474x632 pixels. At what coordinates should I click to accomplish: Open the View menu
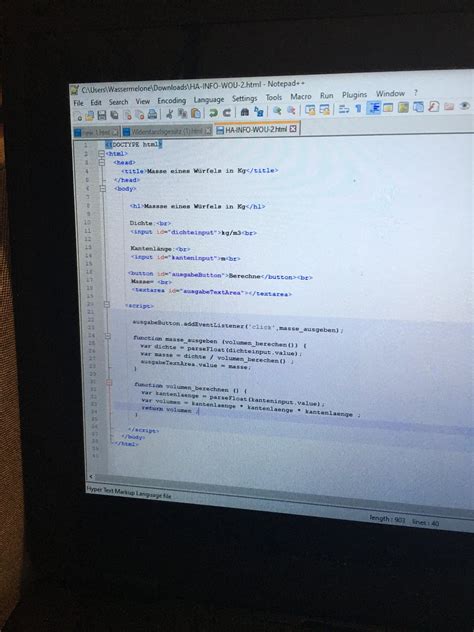click(143, 101)
